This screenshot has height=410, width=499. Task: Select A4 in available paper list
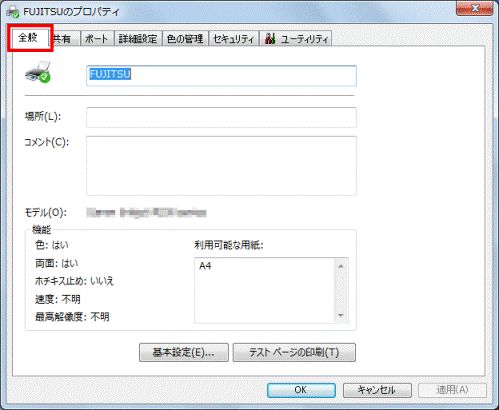tap(205, 266)
